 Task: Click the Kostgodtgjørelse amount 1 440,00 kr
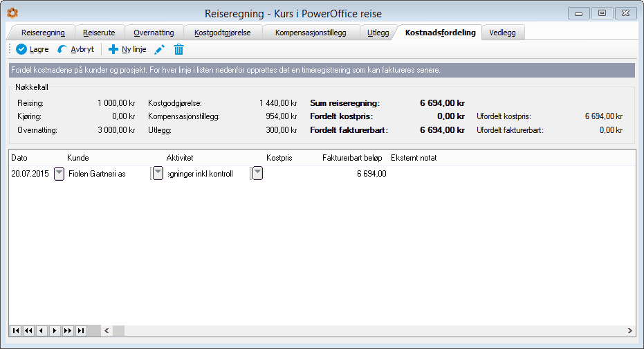[278, 103]
